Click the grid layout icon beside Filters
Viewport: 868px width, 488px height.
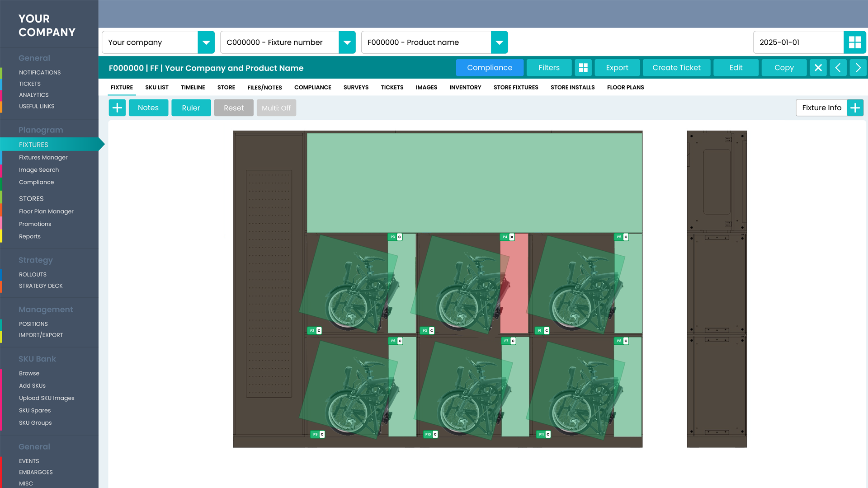[x=583, y=68]
